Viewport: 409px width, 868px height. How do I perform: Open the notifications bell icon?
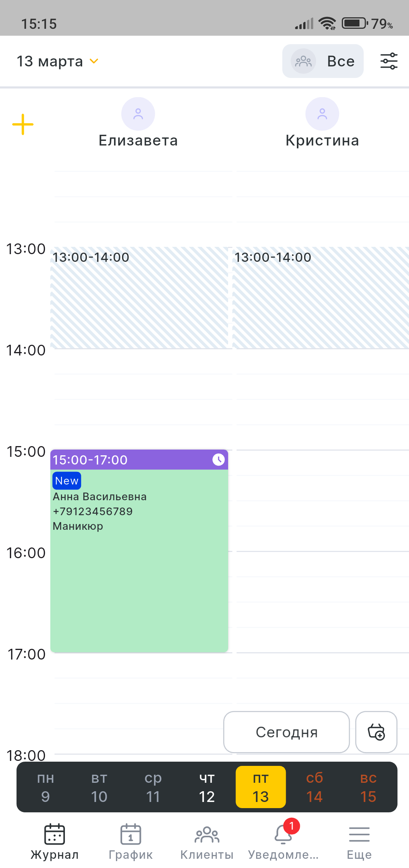283,835
